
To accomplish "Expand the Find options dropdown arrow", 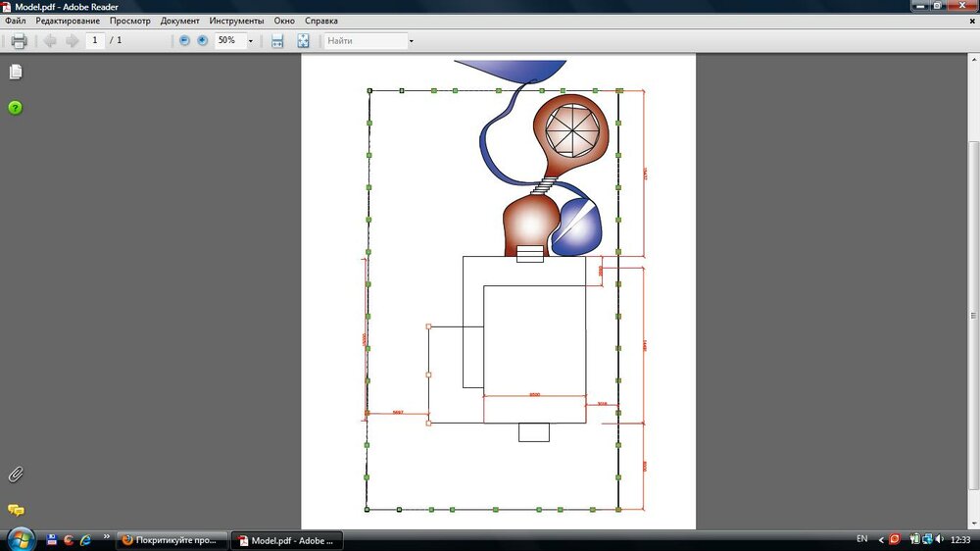I will [x=411, y=41].
